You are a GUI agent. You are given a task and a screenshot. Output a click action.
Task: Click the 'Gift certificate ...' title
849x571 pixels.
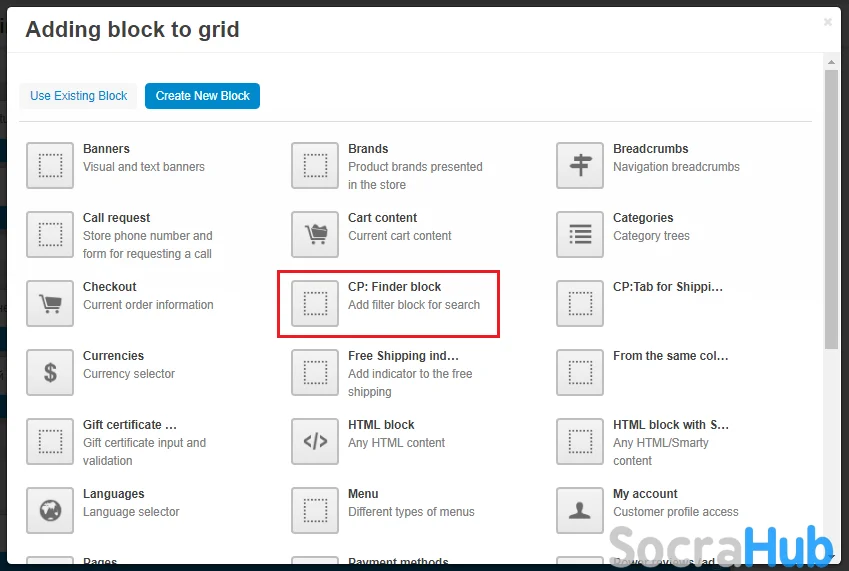click(130, 425)
